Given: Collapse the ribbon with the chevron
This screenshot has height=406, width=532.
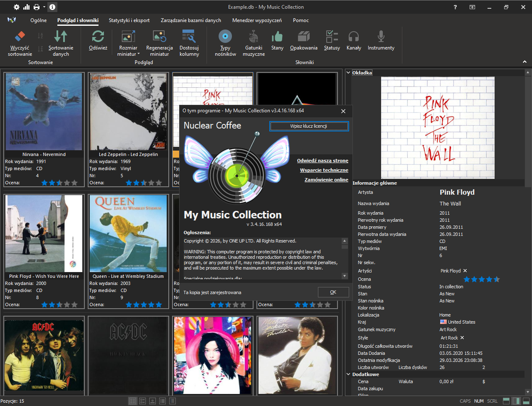Looking at the screenshot, I should 525,62.
